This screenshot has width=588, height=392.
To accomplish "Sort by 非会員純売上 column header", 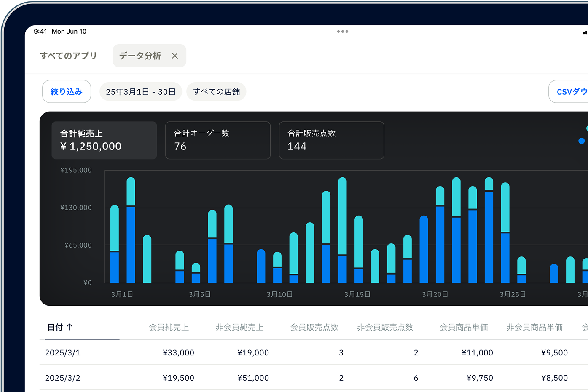I will pos(239,327).
